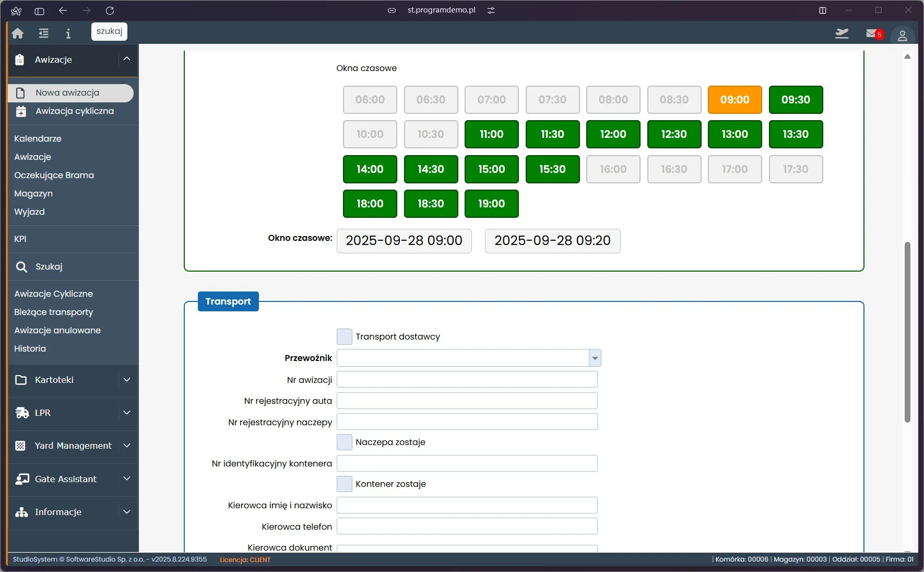The image size is (924, 572).
Task: Click the vertical page scrollbar
Action: (907, 332)
